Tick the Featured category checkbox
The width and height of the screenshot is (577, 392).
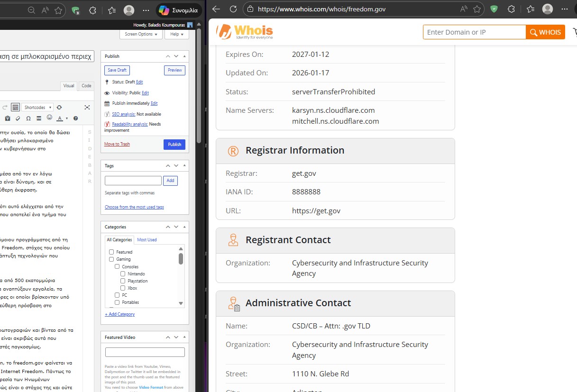tap(111, 252)
